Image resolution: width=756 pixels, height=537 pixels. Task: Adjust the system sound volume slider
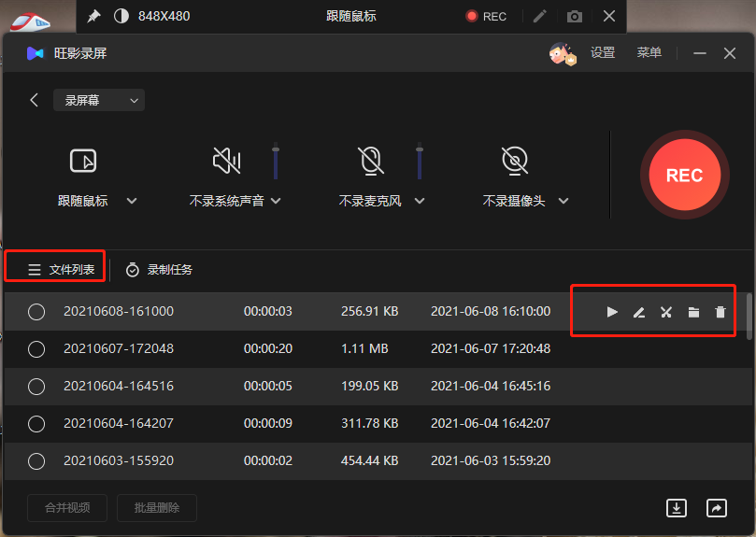click(276, 161)
